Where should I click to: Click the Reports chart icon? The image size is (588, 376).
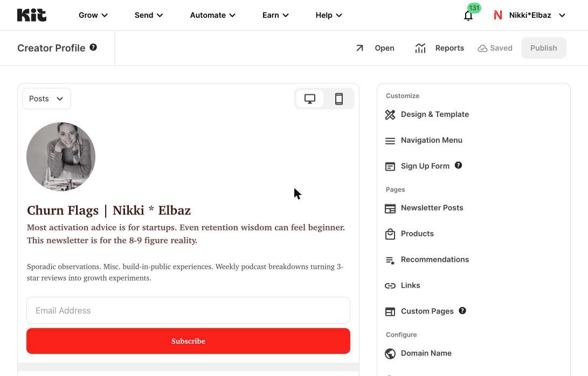point(420,48)
